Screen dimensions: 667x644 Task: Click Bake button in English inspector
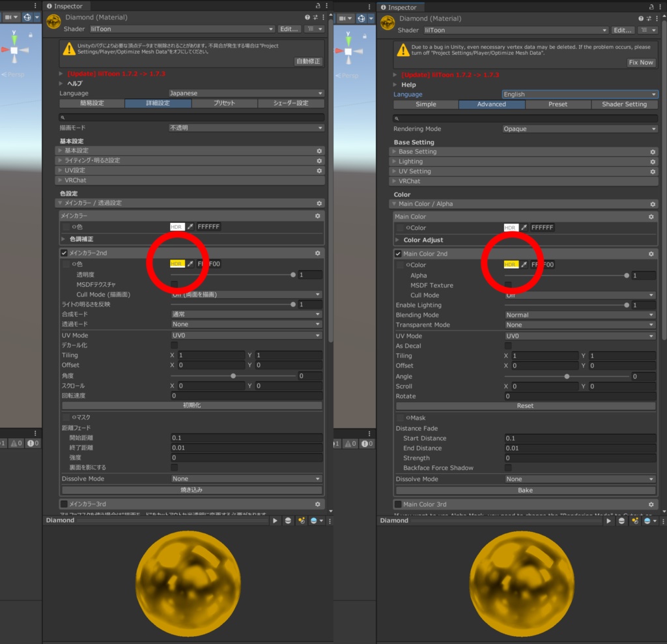[x=526, y=490]
